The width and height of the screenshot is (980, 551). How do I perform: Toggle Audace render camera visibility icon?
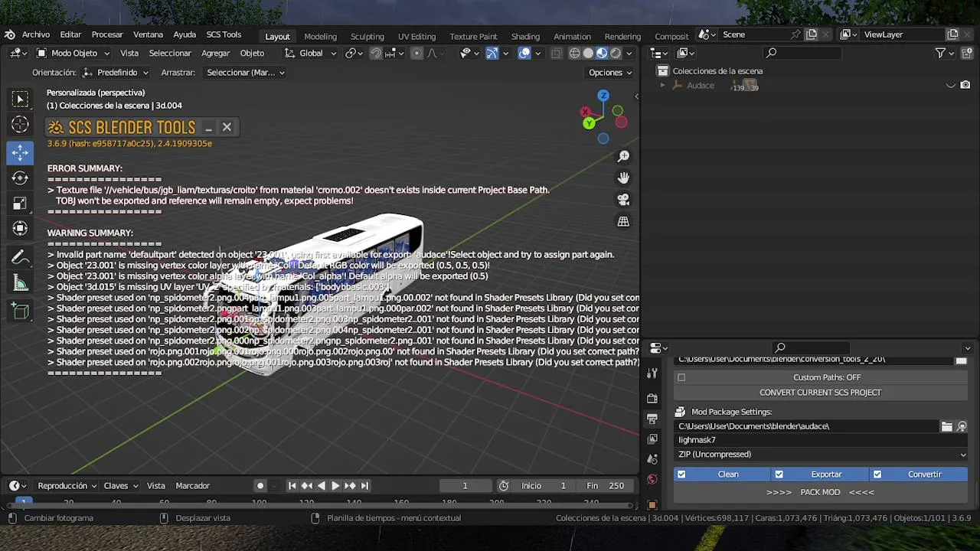click(965, 86)
